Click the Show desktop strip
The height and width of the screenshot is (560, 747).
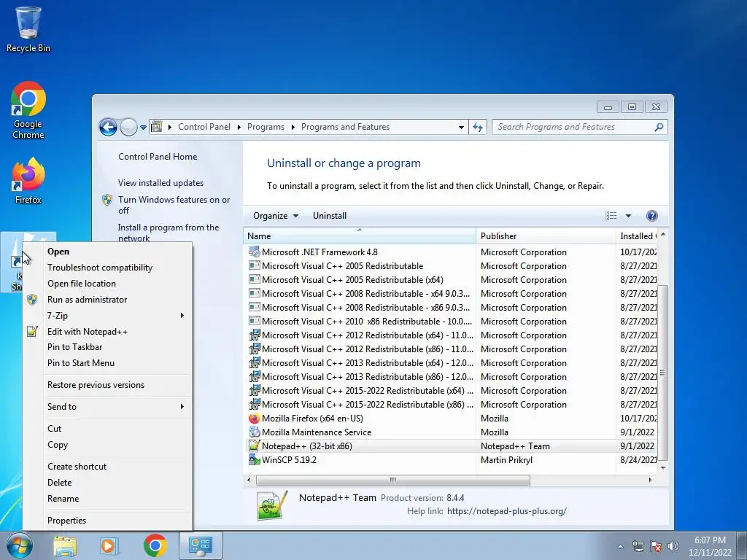click(743, 545)
